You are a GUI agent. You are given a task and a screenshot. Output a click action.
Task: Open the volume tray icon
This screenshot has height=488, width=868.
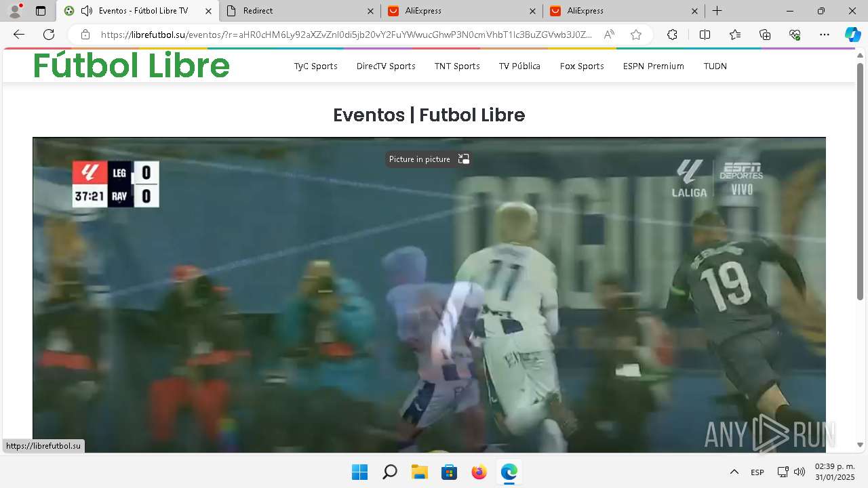click(800, 472)
